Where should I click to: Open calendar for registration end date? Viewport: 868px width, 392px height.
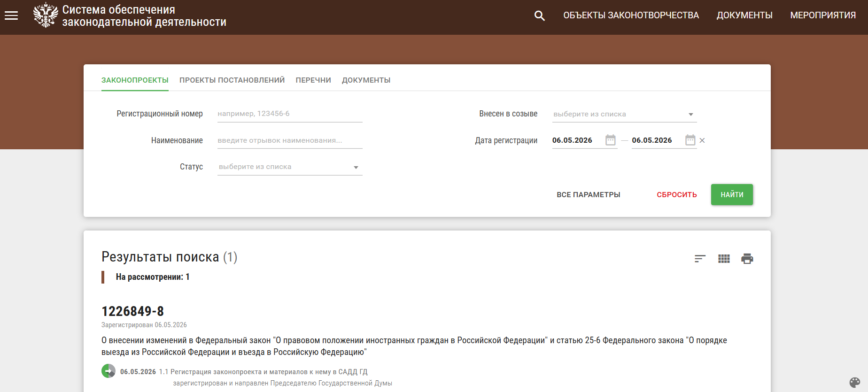pos(690,140)
